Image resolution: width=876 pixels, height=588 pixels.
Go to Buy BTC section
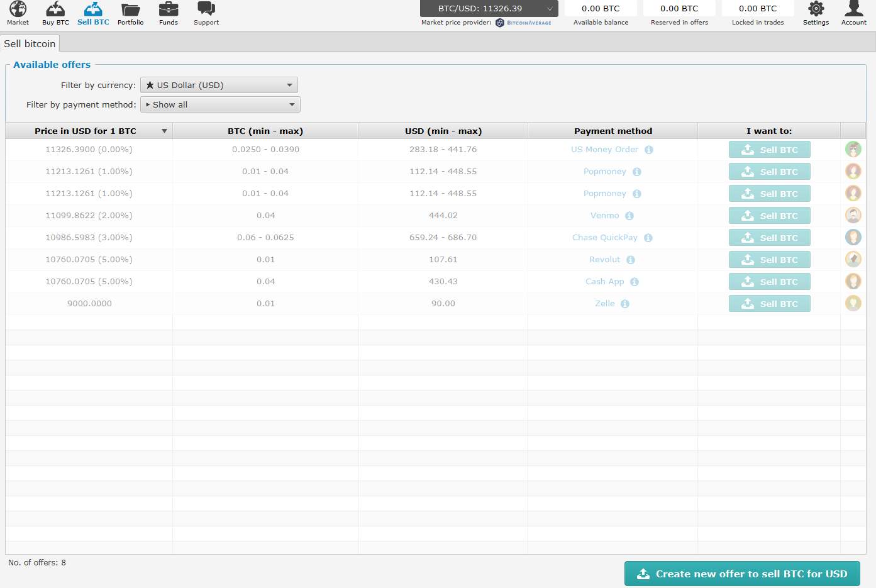pyautogui.click(x=55, y=13)
